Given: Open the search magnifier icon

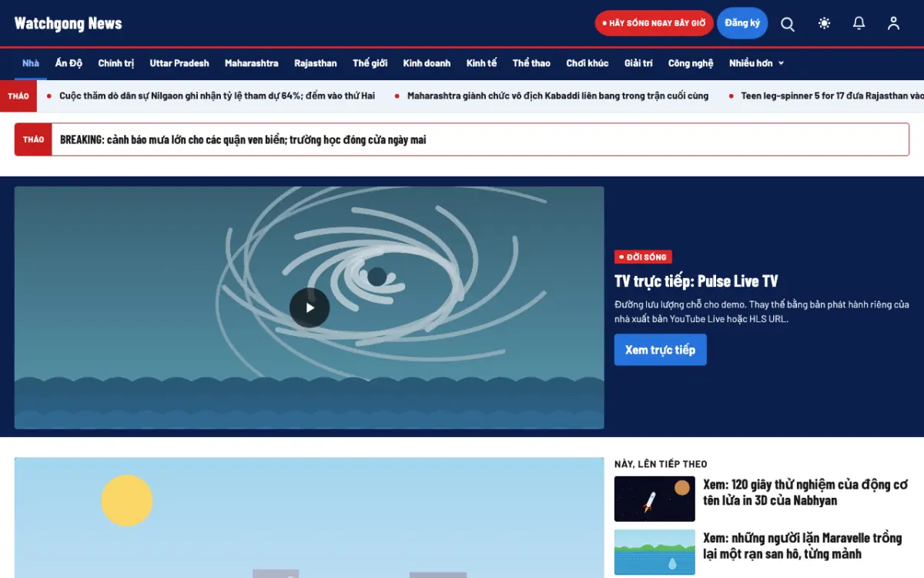Looking at the screenshot, I should 788,23.
